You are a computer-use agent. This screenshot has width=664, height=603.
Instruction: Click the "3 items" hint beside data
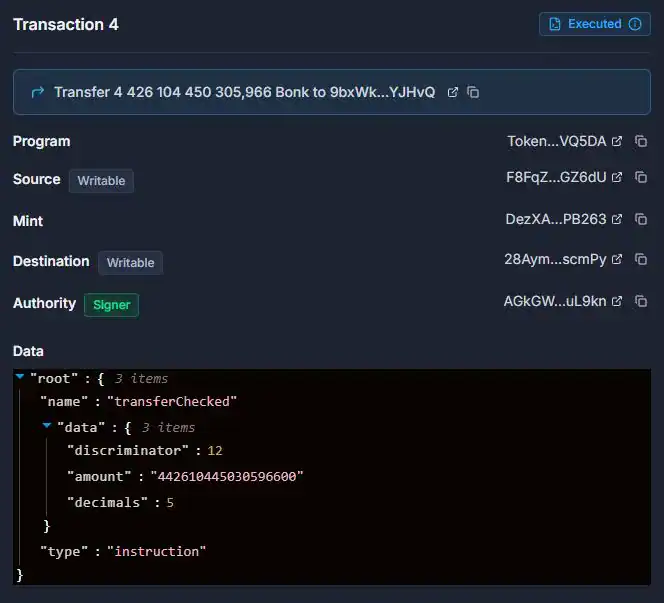pos(169,428)
